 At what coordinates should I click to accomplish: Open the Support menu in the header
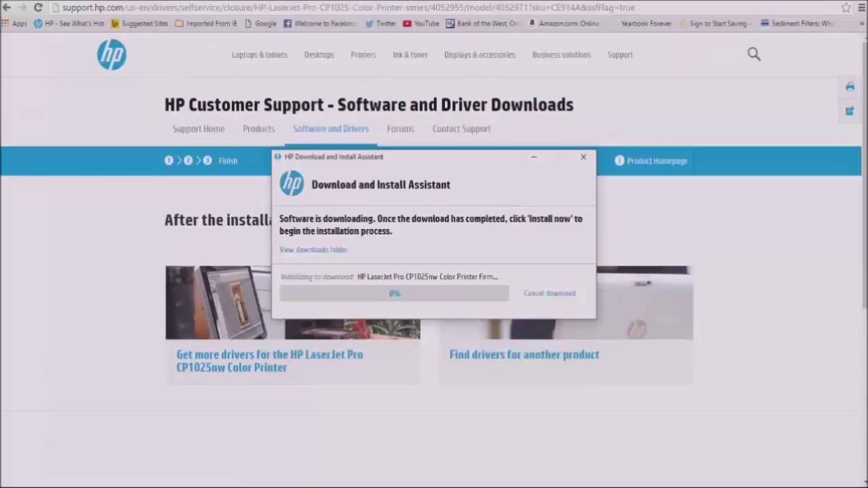coord(620,55)
